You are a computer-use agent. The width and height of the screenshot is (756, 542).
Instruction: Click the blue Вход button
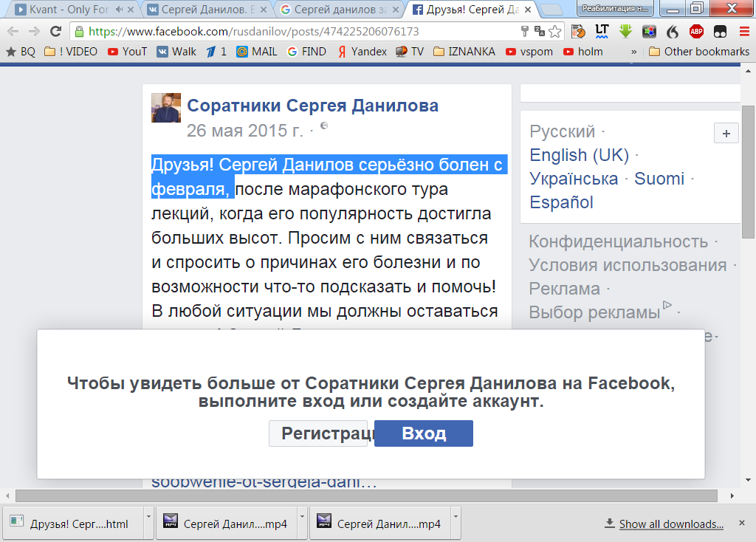[x=424, y=433]
